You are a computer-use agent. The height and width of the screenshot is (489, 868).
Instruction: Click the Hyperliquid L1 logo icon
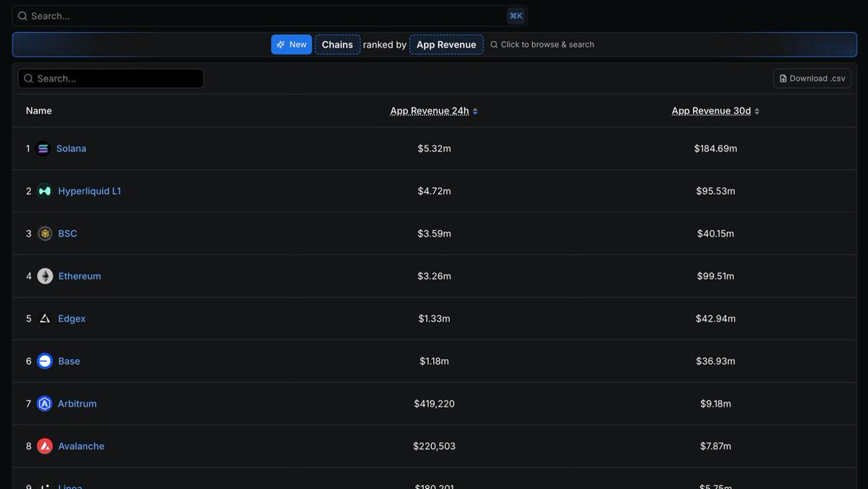click(x=45, y=191)
